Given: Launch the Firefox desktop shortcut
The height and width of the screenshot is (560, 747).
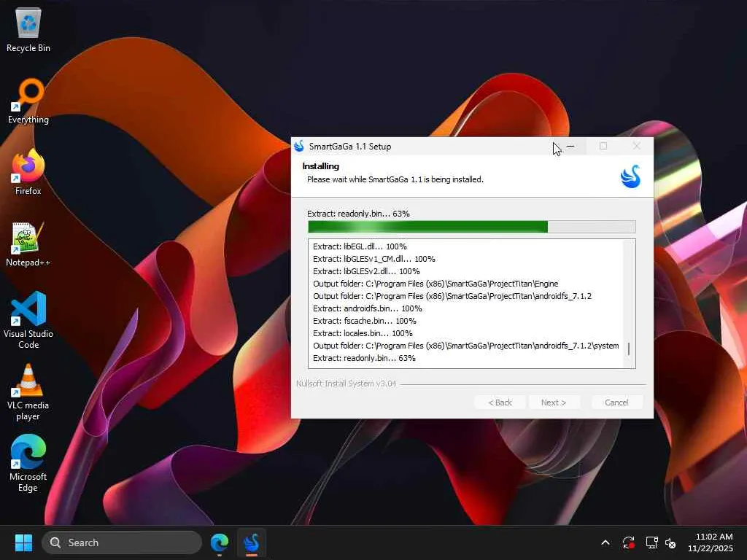Looking at the screenshot, I should [28, 172].
